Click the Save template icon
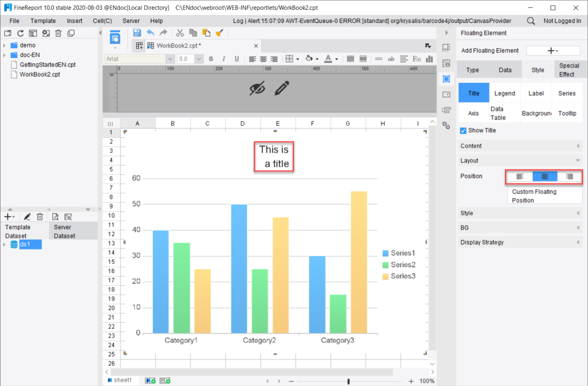The width and height of the screenshot is (588, 386). pyautogui.click(x=137, y=33)
